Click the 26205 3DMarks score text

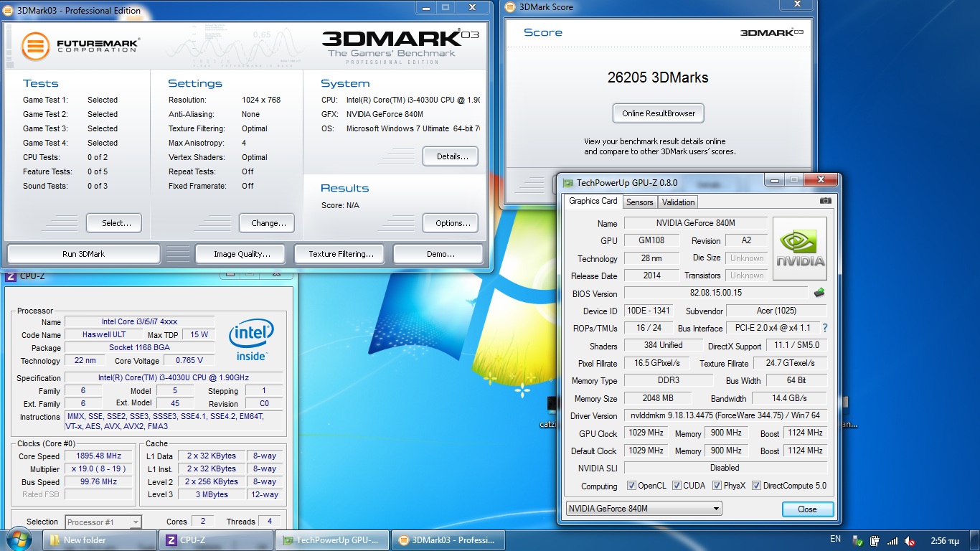tap(658, 77)
